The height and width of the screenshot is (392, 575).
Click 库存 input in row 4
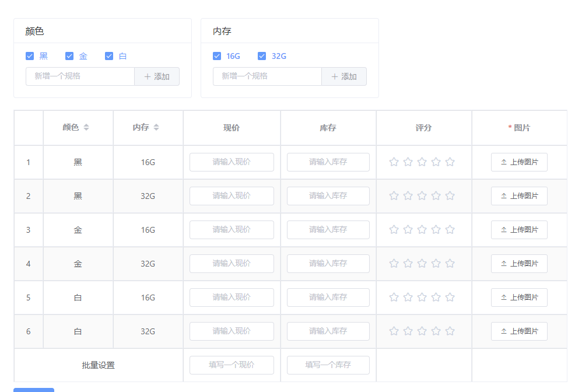(328, 264)
